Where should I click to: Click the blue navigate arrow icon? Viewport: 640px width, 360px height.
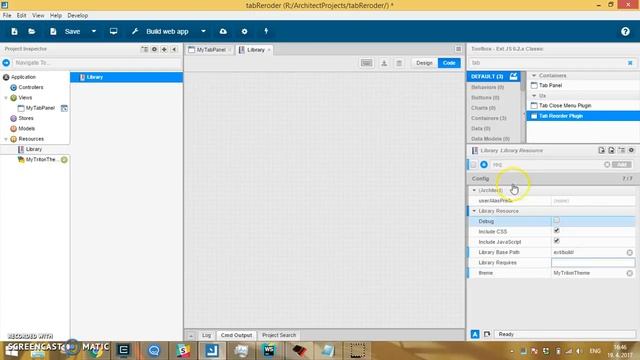tap(6, 63)
